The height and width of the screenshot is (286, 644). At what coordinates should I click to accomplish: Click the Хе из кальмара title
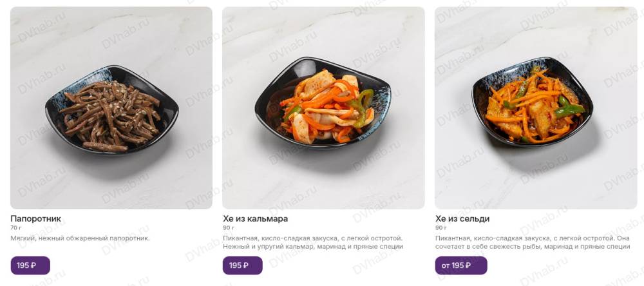click(255, 218)
